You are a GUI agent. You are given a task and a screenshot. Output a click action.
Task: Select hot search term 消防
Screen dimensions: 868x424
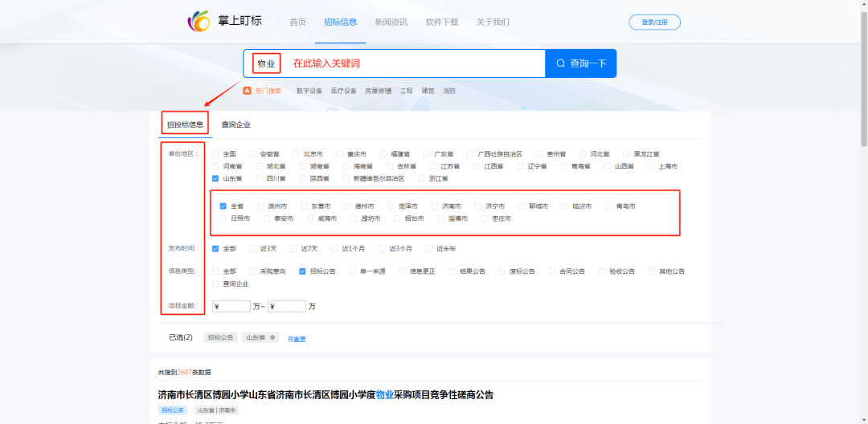tap(449, 91)
